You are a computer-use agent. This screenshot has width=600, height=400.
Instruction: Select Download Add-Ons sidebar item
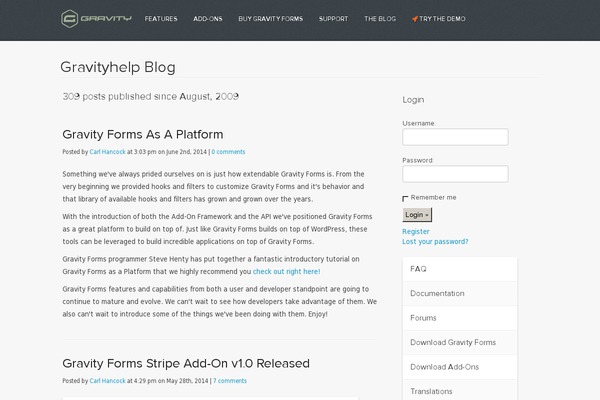coord(460,367)
